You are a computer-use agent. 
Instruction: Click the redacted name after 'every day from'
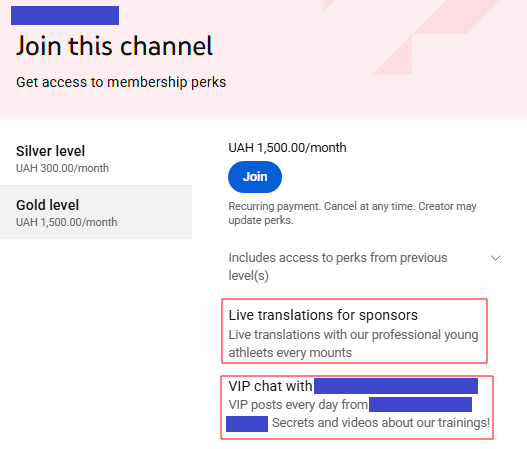pos(420,404)
